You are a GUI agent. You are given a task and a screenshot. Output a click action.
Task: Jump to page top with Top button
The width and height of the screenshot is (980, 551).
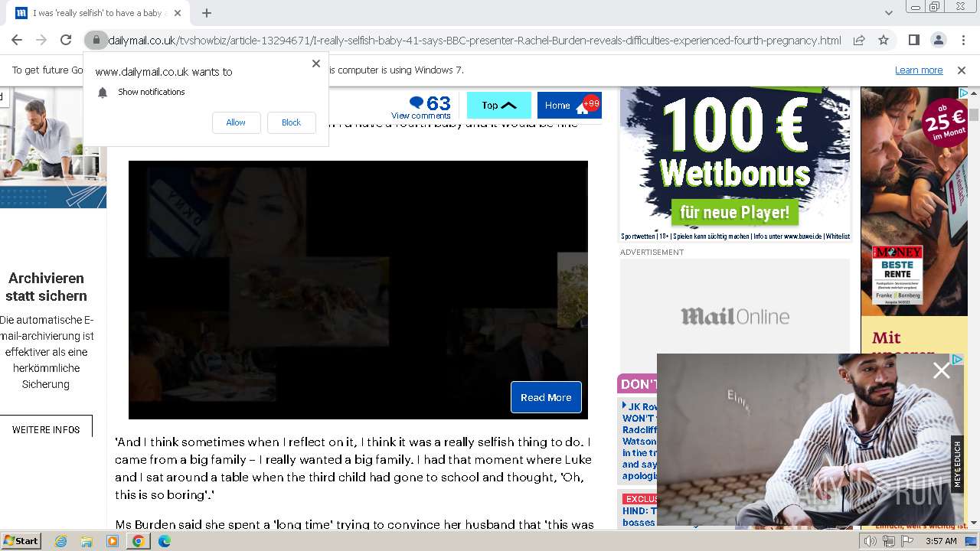coord(499,106)
